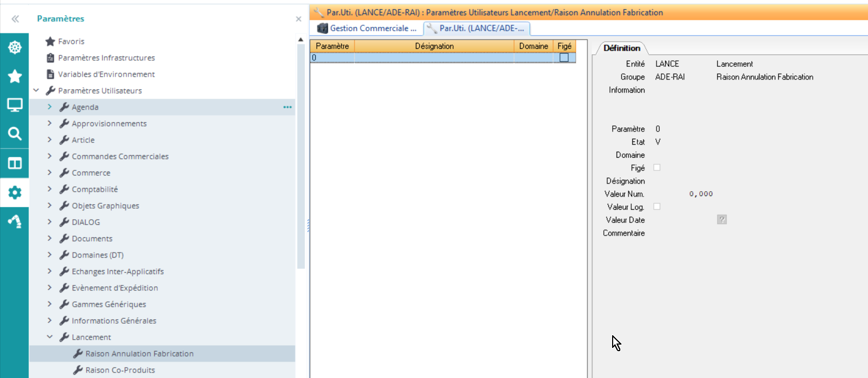Select the Définition tab
Image resolution: width=868 pixels, height=378 pixels.
click(x=621, y=48)
